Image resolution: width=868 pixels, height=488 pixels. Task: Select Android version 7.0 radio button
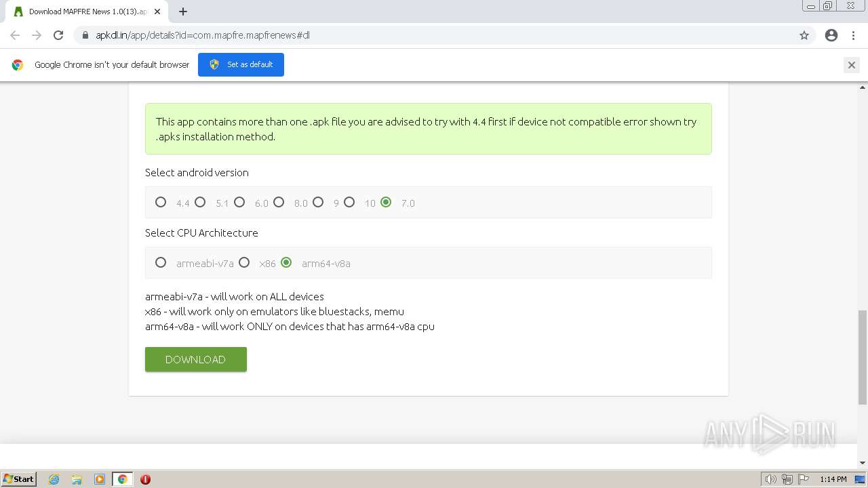[386, 202]
